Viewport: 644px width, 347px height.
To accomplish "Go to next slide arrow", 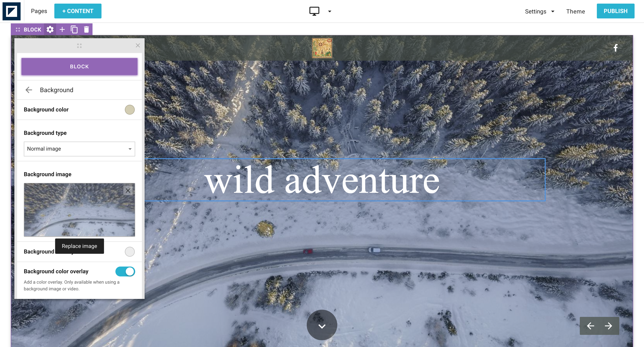I will pos(608,326).
